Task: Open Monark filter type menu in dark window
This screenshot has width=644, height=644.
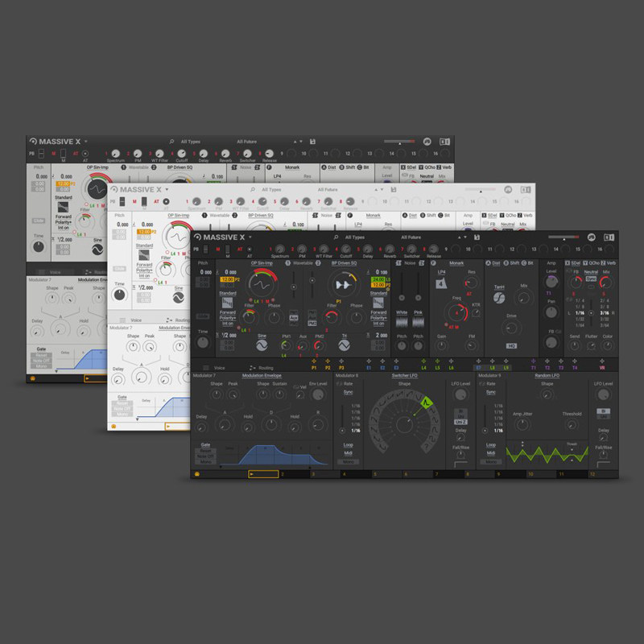Action: [x=456, y=263]
